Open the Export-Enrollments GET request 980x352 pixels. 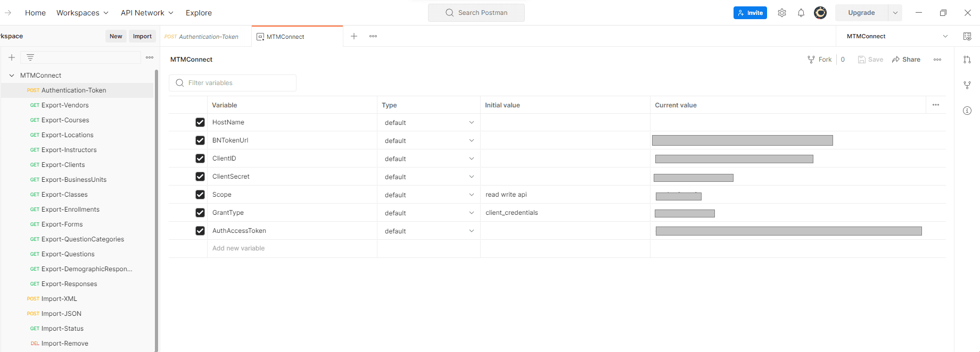77,209
